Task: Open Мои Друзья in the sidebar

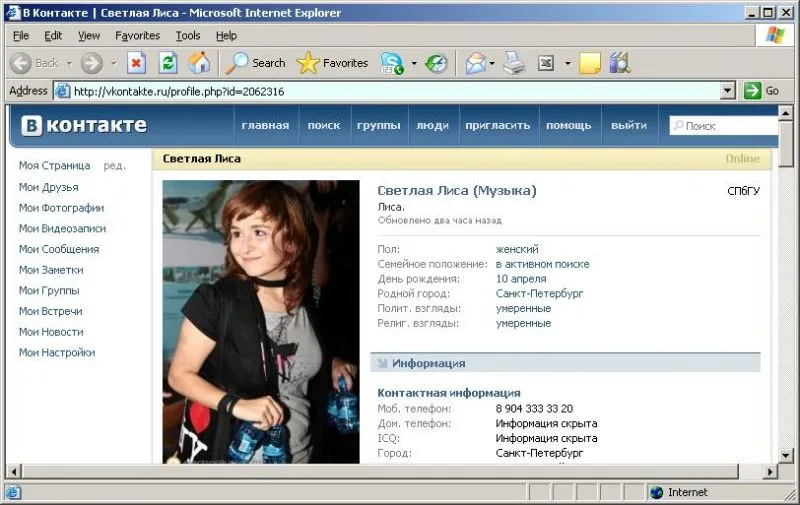Action: 48,187
